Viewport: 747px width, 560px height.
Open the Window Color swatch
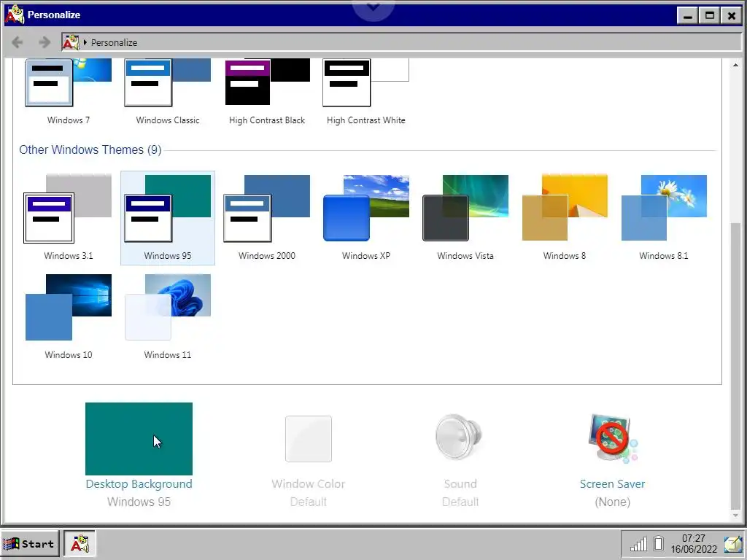click(x=309, y=438)
